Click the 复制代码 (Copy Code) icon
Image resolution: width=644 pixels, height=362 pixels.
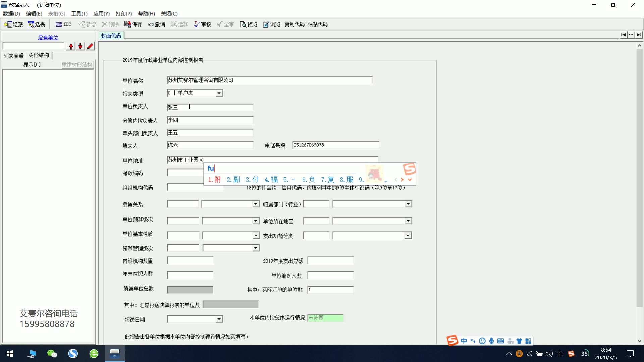tap(294, 24)
